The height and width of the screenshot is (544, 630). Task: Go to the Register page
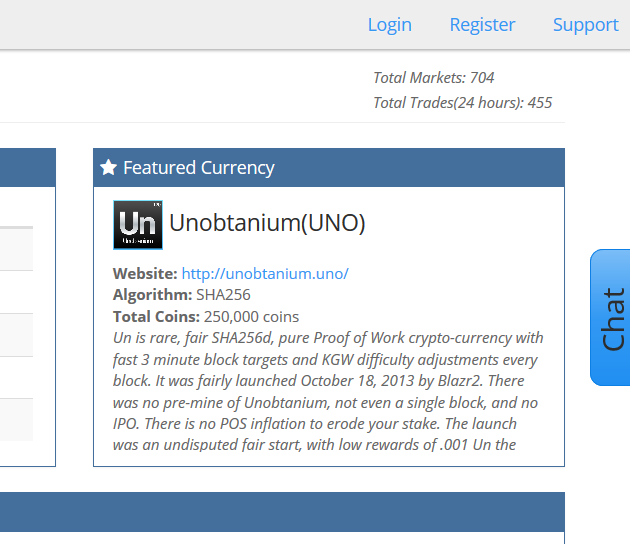(x=482, y=25)
